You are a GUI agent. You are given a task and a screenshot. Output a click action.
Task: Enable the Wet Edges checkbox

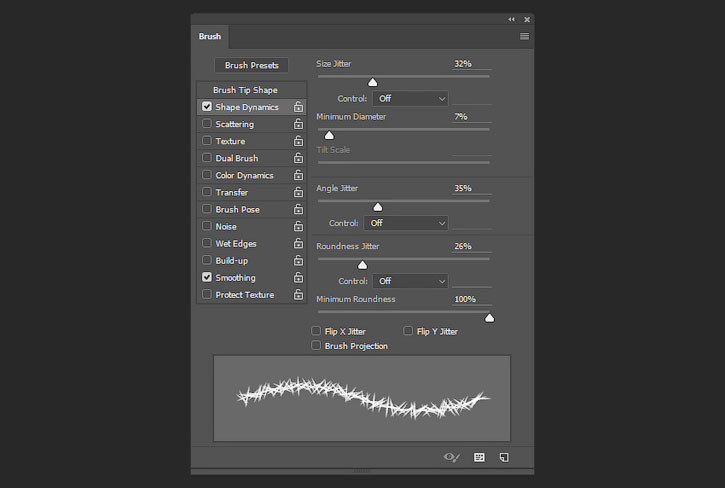pos(207,243)
